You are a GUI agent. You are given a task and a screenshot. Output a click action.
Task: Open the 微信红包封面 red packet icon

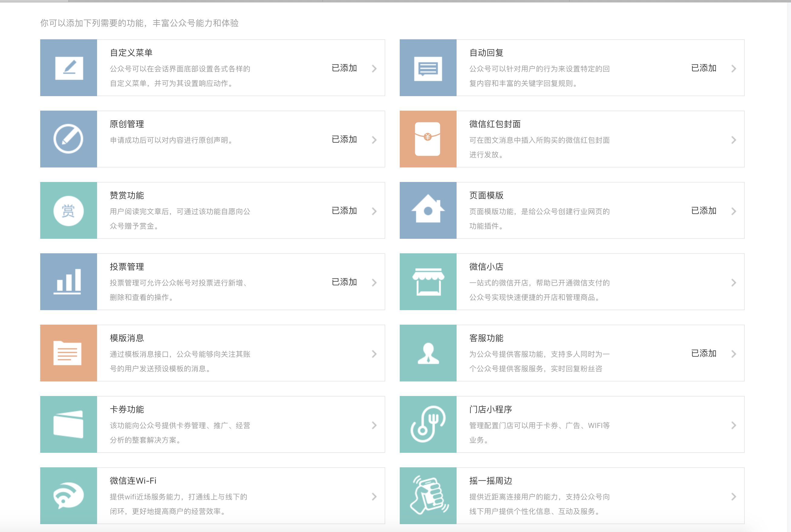point(428,139)
